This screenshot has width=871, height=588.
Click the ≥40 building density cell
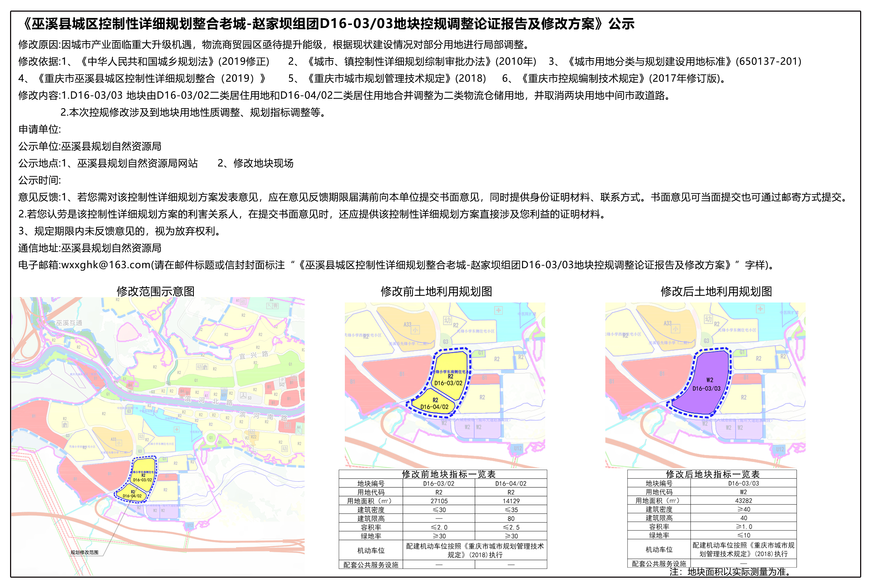click(744, 509)
